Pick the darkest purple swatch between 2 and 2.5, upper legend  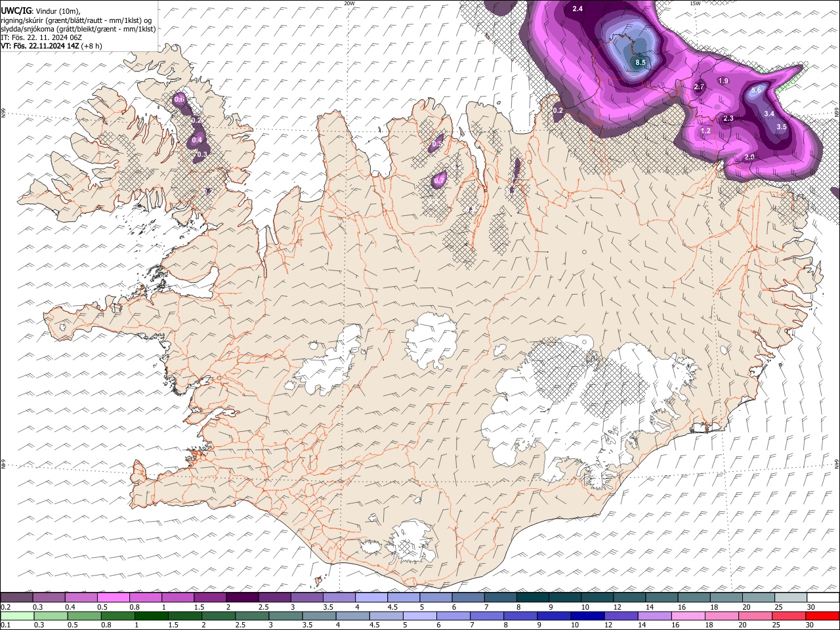pos(242,598)
